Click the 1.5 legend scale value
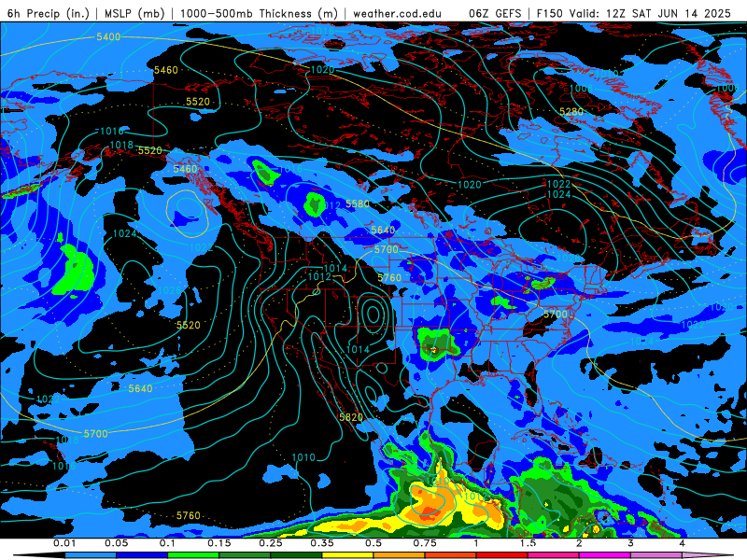 [x=528, y=543]
